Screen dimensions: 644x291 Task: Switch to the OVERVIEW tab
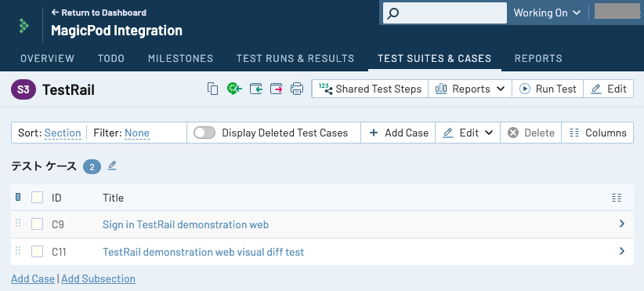coord(47,58)
